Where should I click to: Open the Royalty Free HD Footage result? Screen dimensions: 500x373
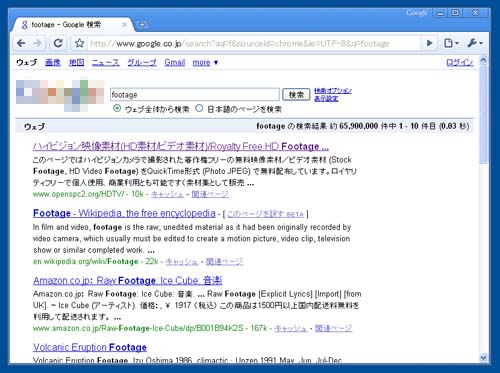point(181,146)
